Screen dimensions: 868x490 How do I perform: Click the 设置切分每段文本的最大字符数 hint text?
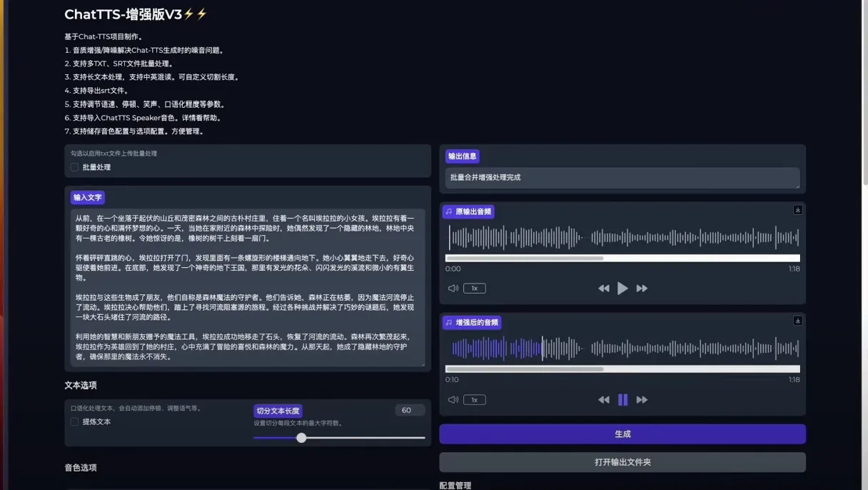point(298,423)
